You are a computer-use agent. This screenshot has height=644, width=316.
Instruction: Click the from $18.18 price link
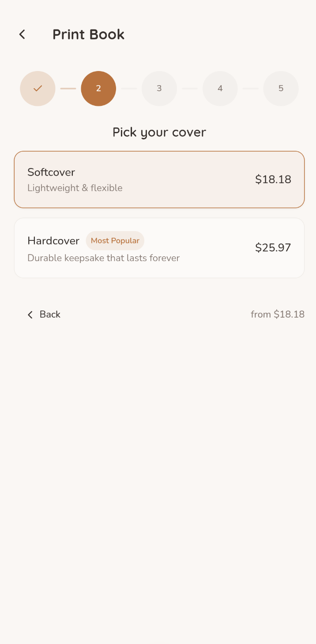pos(278,314)
